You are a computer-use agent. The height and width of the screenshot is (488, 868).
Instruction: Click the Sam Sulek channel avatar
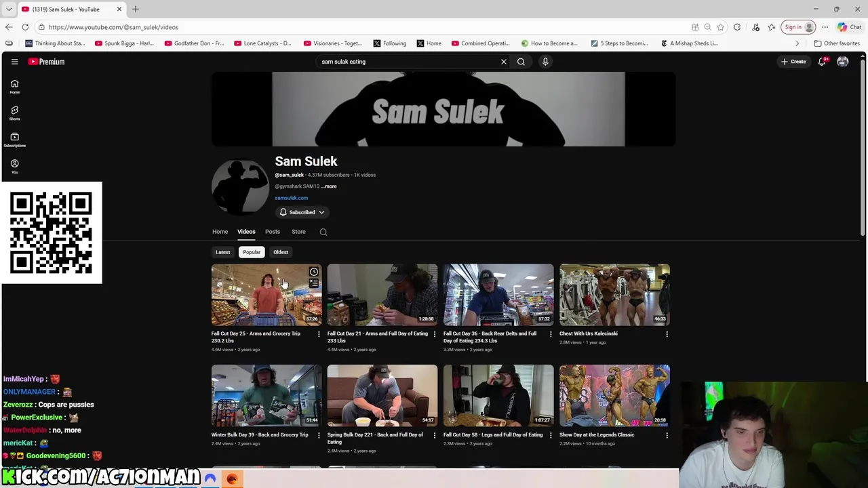coord(240,187)
